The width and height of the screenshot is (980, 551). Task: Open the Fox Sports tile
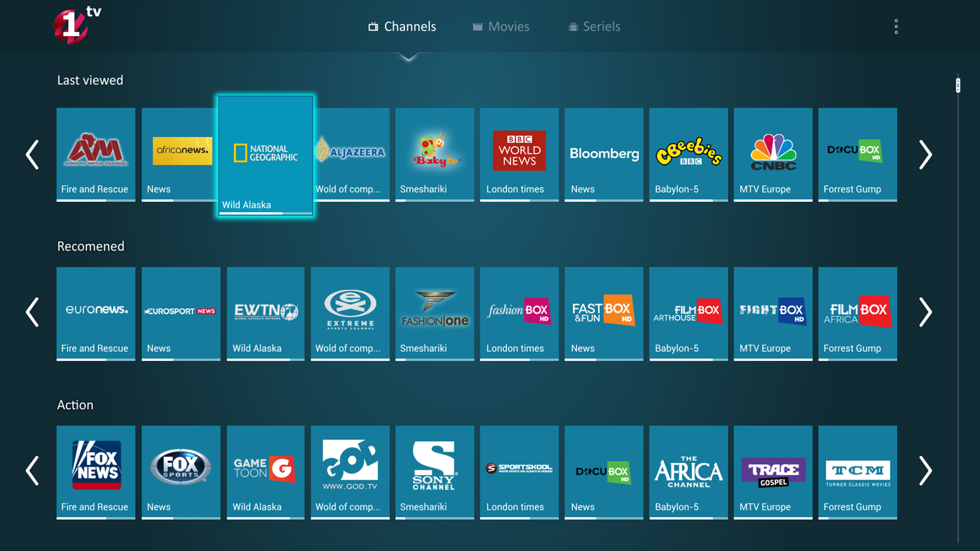[x=181, y=472]
